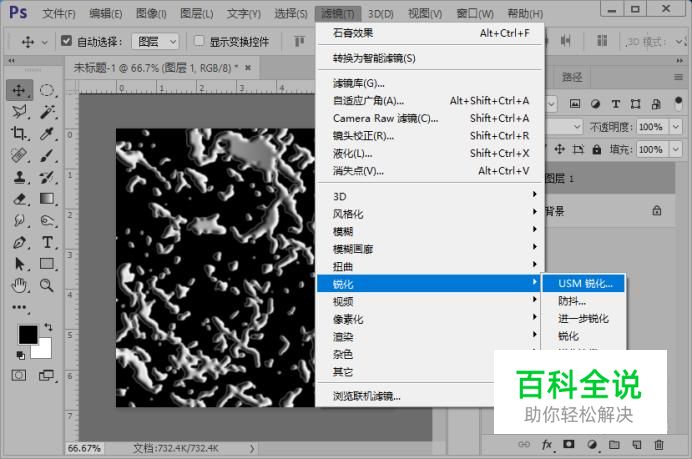Open the 图像(I) menu
This screenshot has height=459, width=692.
151,14
